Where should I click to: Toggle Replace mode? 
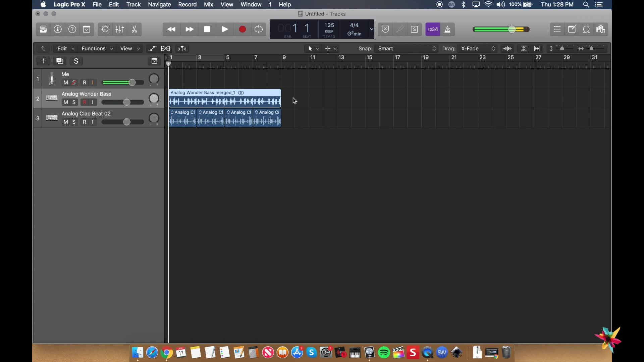[x=385, y=29]
